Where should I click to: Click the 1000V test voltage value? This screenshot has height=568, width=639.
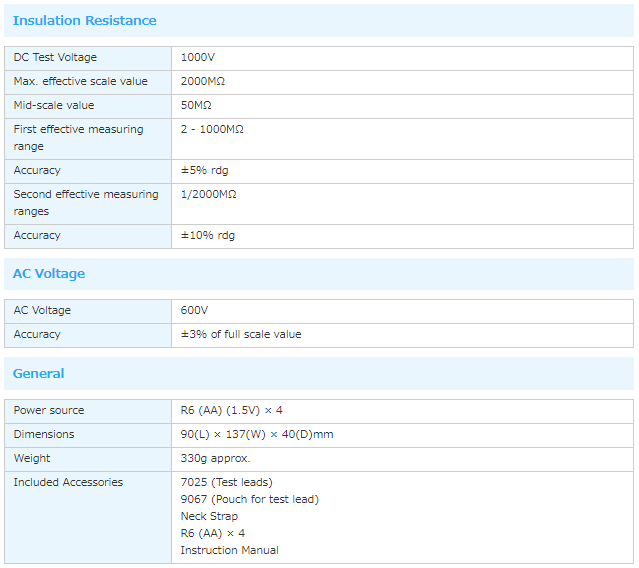(197, 58)
